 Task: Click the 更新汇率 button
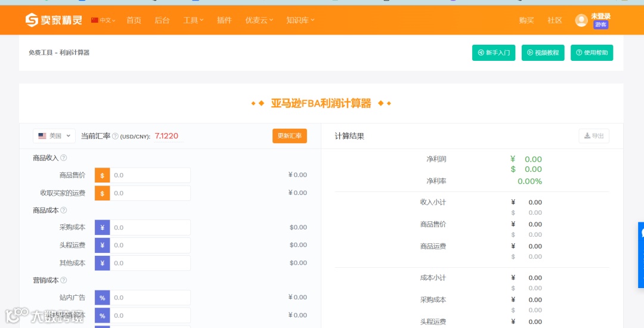click(290, 136)
